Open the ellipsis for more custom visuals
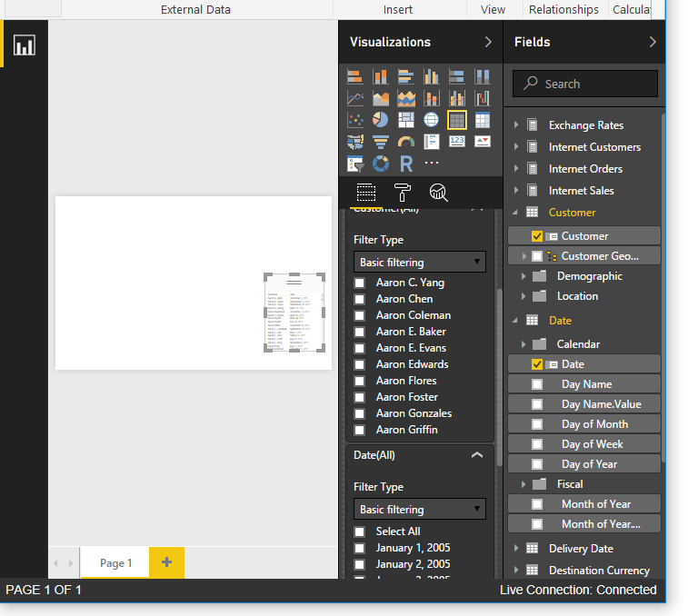Image resolution: width=688 pixels, height=616 pixels. pos(432,163)
